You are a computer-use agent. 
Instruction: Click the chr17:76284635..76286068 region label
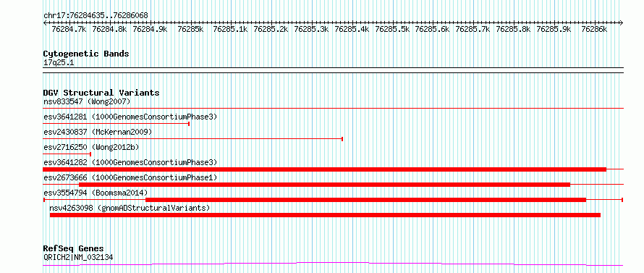click(96, 16)
